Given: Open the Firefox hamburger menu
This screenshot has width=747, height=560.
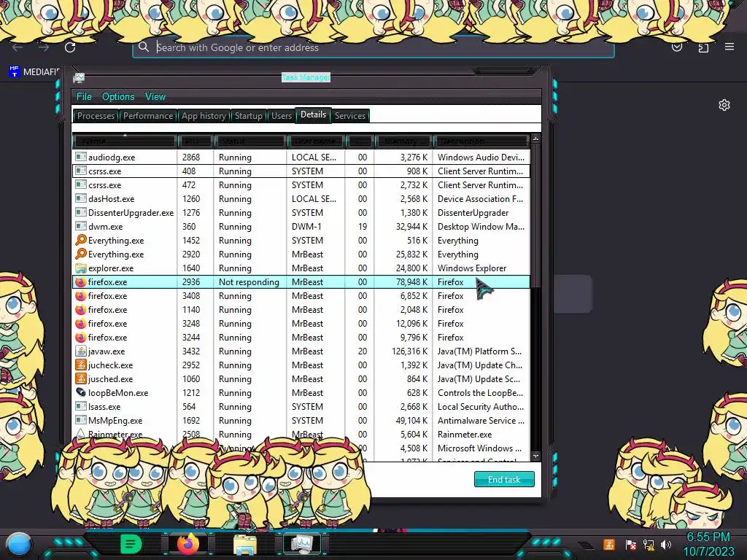Looking at the screenshot, I should 729,47.
